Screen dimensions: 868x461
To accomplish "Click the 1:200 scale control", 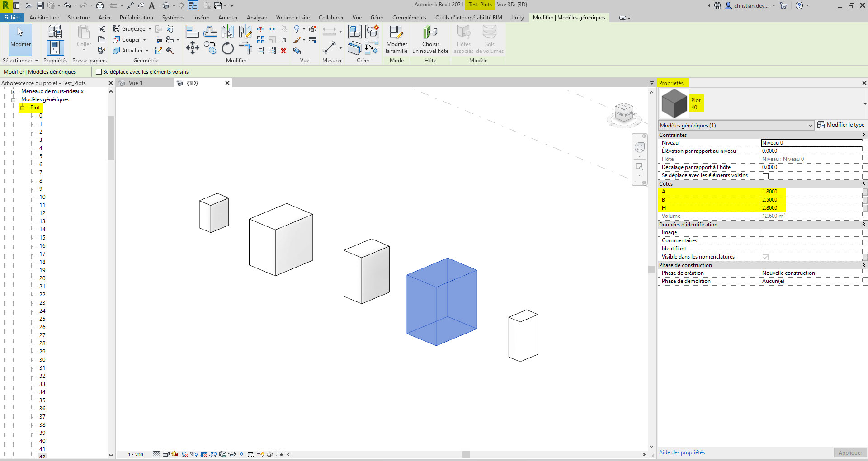I will [x=134, y=455].
